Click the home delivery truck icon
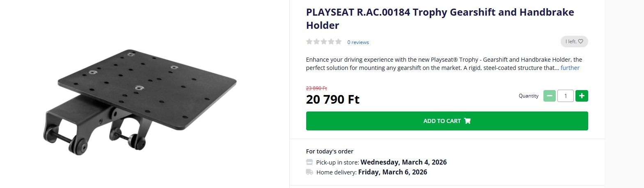This screenshot has height=188, width=644. click(309, 172)
